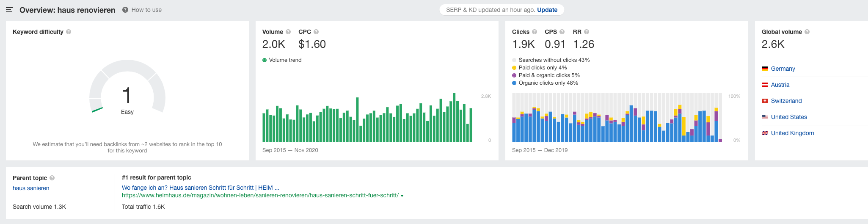868x224 pixels.
Task: Click the keyword difficulty gauge score 1
Action: coord(127,95)
